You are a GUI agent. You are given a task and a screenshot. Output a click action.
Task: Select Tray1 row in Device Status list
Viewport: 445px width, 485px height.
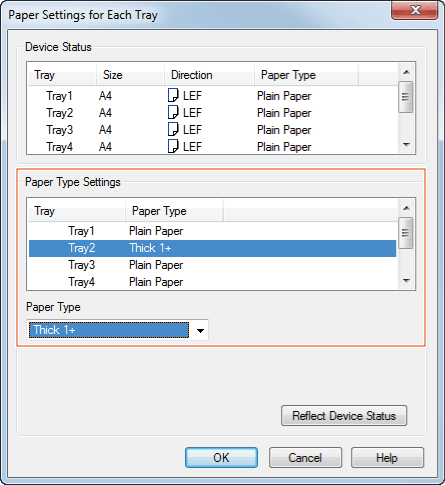pyautogui.click(x=213, y=96)
